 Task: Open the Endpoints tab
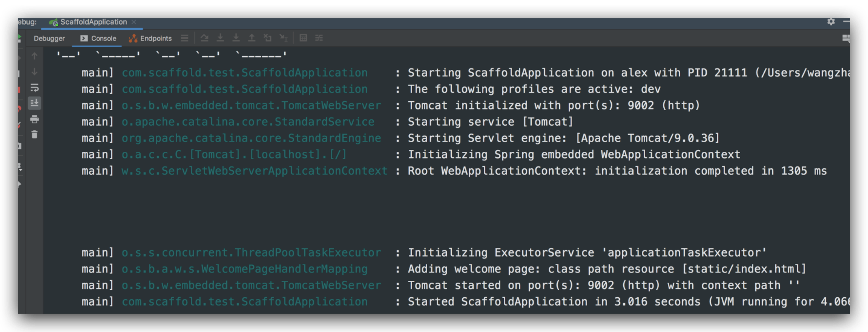(x=150, y=38)
